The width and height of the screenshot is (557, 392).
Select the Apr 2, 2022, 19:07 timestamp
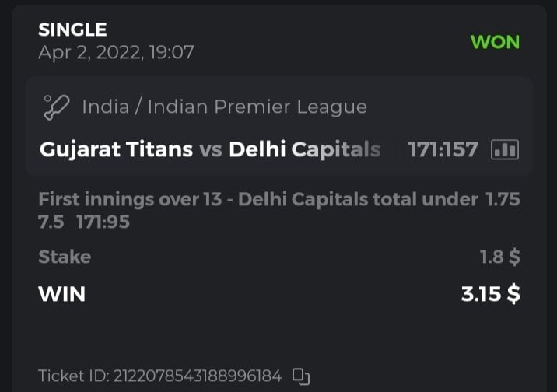pyautogui.click(x=116, y=53)
